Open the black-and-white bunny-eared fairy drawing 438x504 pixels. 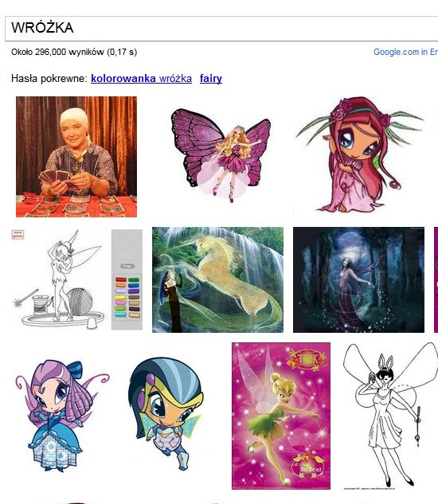pyautogui.click(x=390, y=416)
